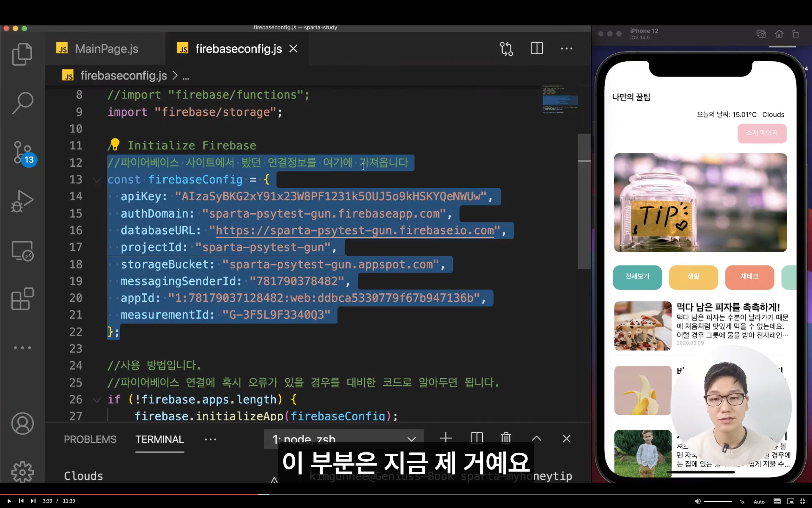Adjust the video volume slider

coord(718,501)
